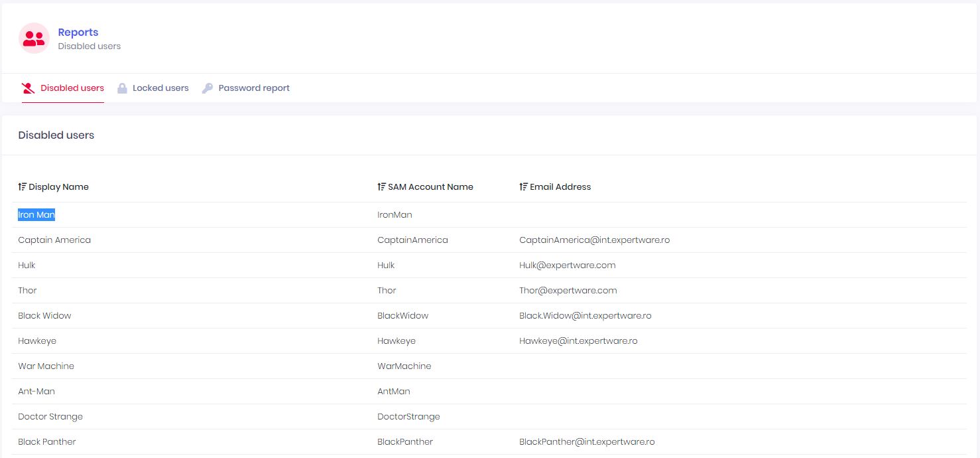980x458 pixels.
Task: Click BlackPanther@int.expertware.ro email address
Action: pos(587,442)
